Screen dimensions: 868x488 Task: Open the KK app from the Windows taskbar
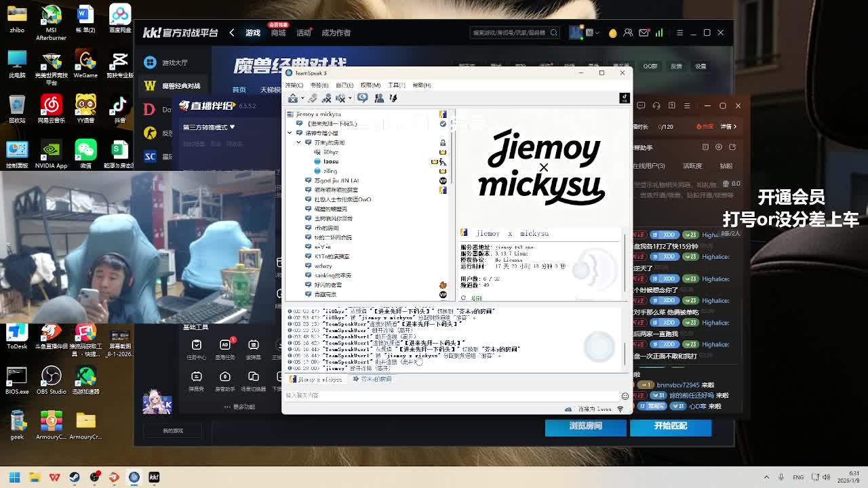[154, 477]
